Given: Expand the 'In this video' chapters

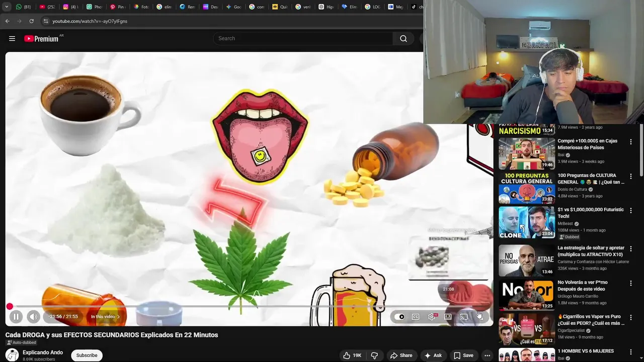Looking at the screenshot, I should 105,317.
